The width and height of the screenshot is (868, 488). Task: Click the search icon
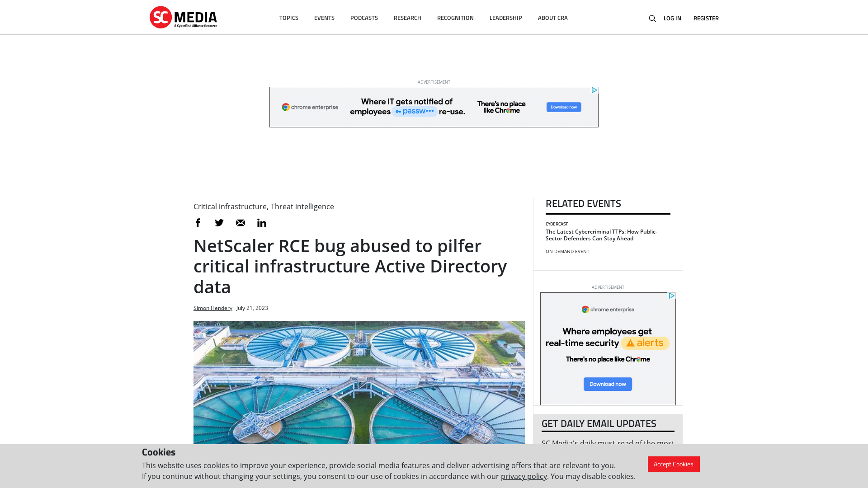click(x=653, y=19)
